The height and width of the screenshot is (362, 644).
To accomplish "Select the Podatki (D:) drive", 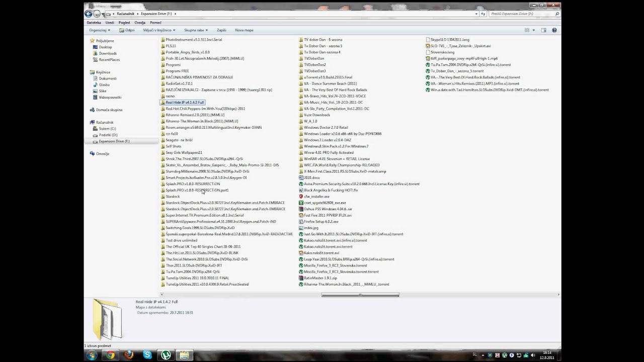I will click(108, 135).
